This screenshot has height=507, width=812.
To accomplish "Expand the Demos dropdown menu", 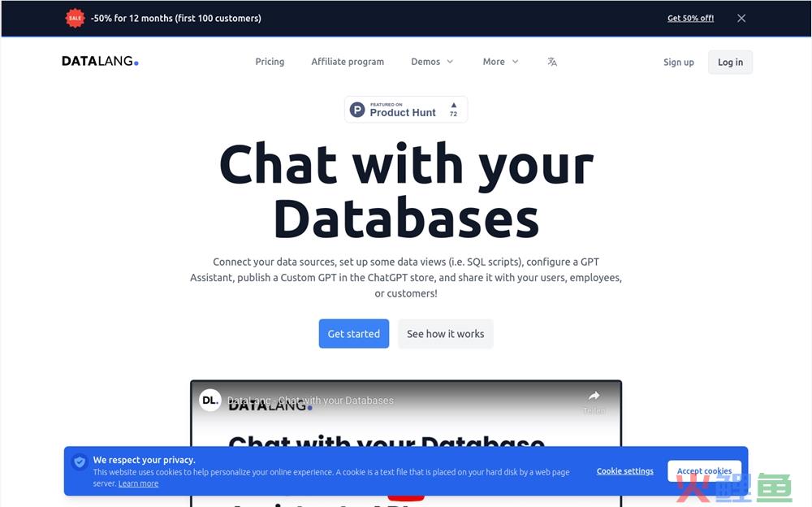I will click(432, 62).
